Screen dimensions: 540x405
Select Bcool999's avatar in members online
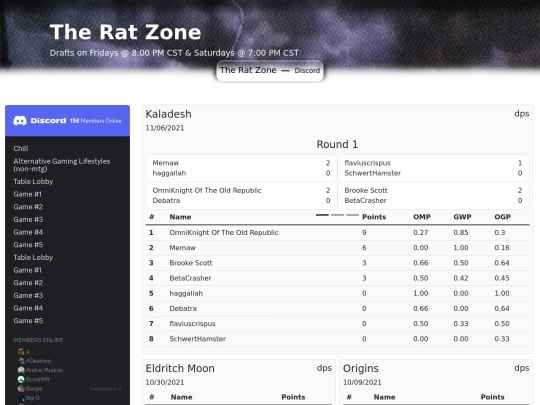tap(21, 379)
